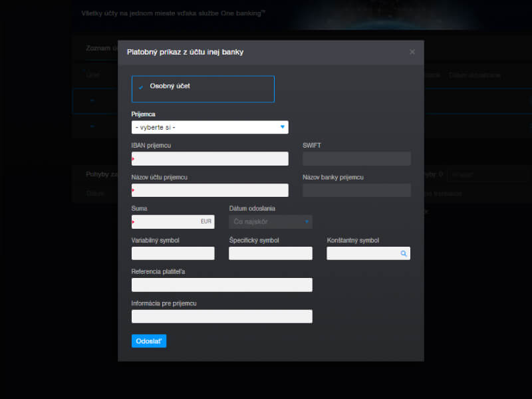Focus the IBAN príjemcu field
The image size is (532, 399).
210,159
